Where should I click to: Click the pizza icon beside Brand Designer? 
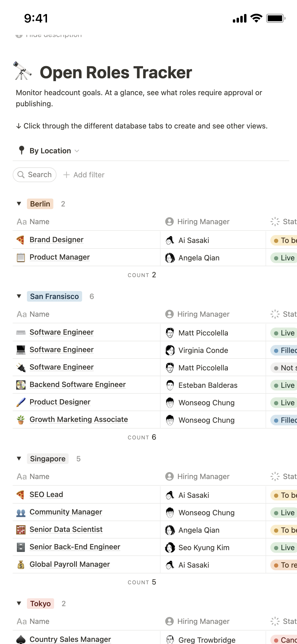pos(21,240)
